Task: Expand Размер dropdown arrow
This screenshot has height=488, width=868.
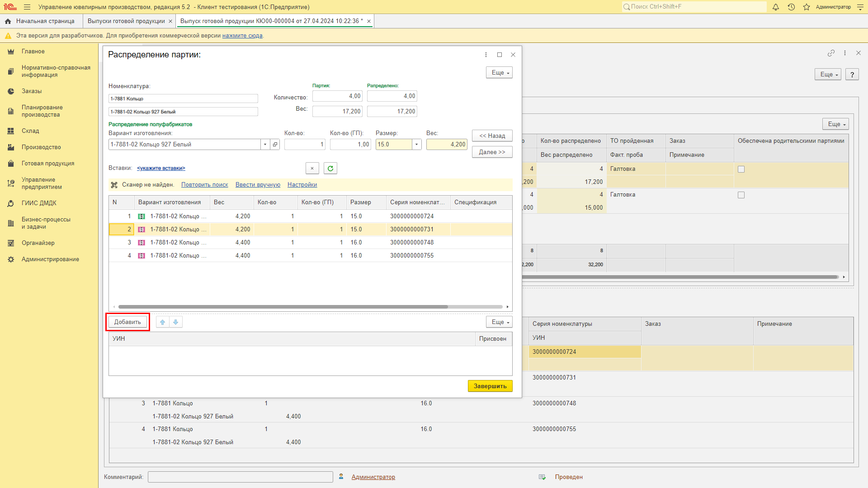Action: coord(416,145)
